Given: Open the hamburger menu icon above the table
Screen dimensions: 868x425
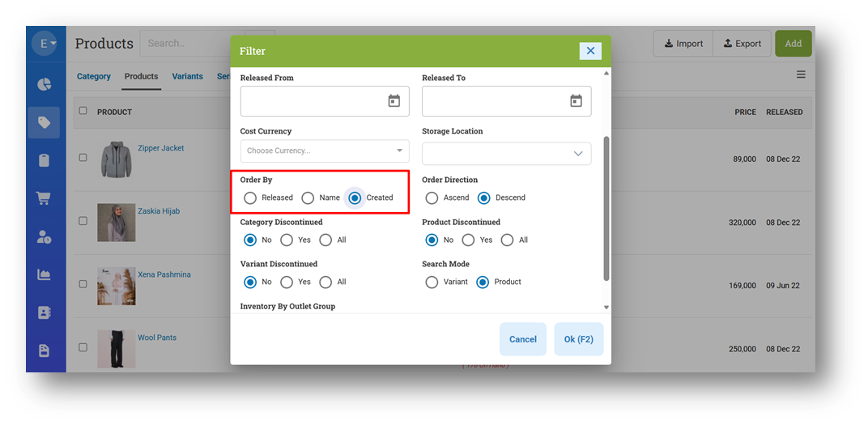Looking at the screenshot, I should [x=801, y=74].
